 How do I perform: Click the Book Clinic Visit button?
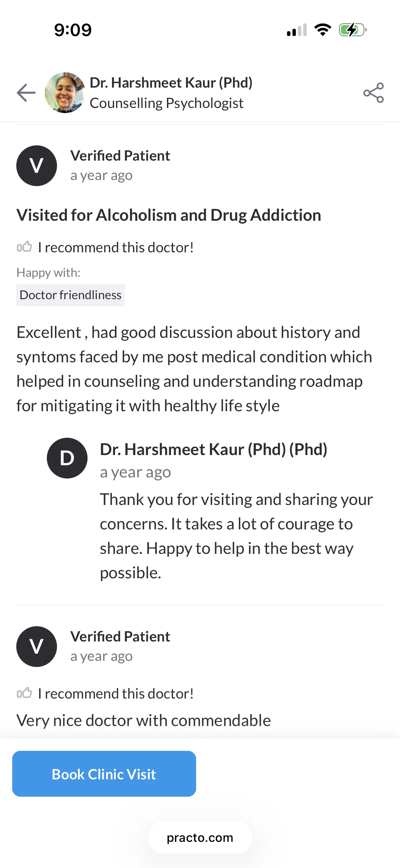(x=104, y=774)
